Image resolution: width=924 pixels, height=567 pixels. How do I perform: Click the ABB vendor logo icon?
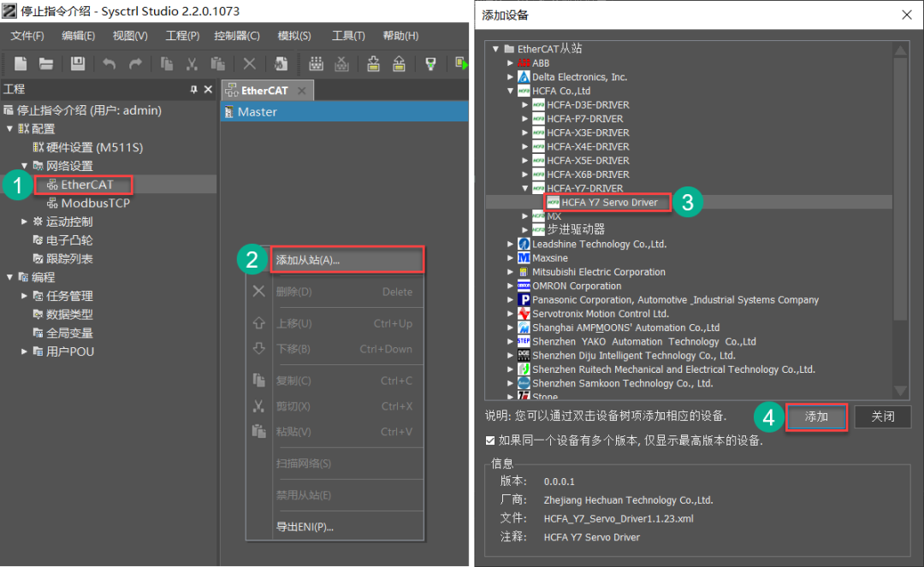pyautogui.click(x=524, y=63)
